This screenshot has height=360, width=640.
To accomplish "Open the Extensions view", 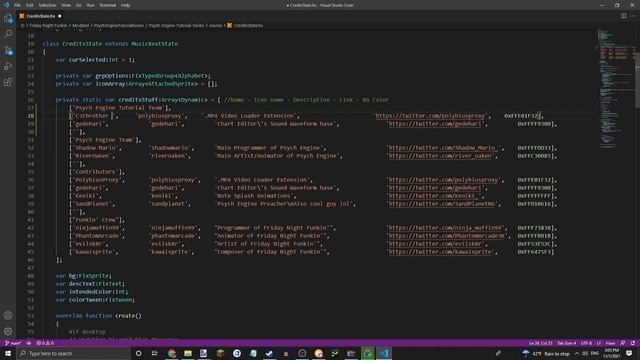I will pyautogui.click(x=8, y=82).
